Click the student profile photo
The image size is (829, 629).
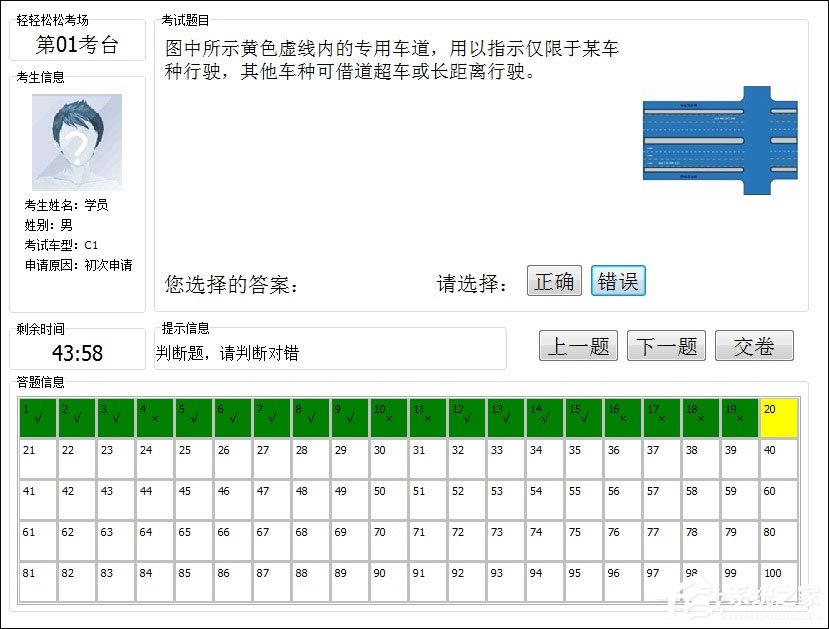pyautogui.click(x=78, y=142)
